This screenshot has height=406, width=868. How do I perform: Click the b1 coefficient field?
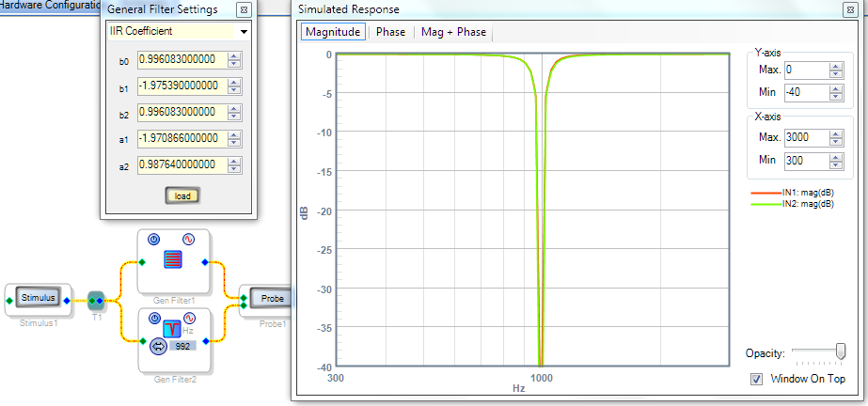click(182, 86)
